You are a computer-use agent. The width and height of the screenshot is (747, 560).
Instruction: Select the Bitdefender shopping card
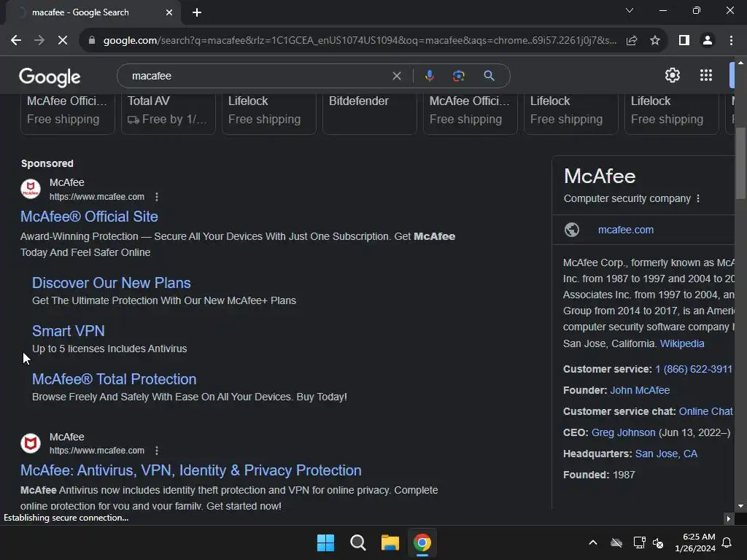(x=369, y=114)
